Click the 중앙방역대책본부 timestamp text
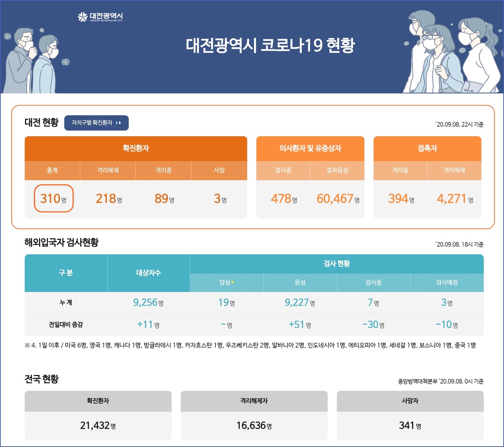504x447 pixels. pos(441,381)
